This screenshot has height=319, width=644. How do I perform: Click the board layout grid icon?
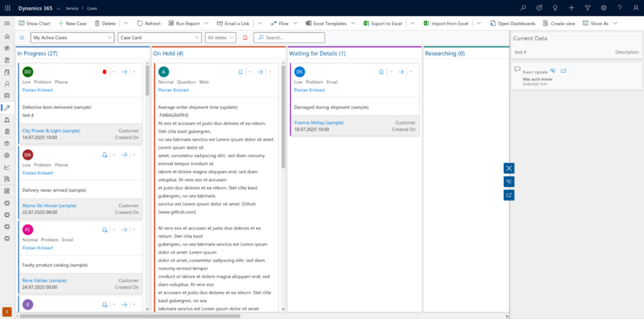click(x=22, y=37)
